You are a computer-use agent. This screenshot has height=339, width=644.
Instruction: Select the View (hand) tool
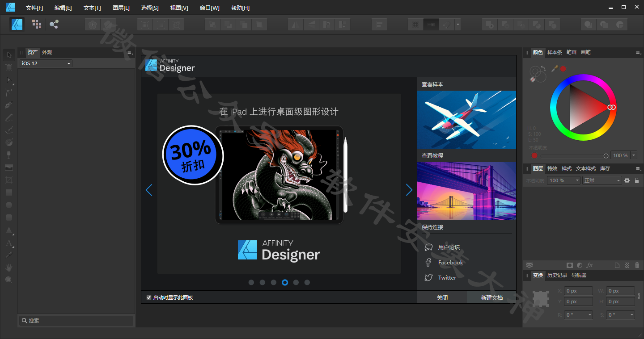point(9,268)
